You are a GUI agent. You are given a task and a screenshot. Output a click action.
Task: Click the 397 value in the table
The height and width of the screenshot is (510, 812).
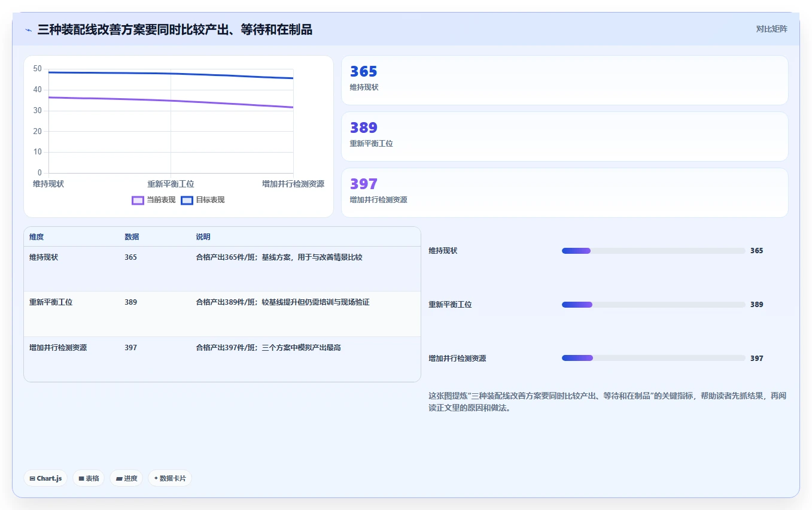[130, 348]
